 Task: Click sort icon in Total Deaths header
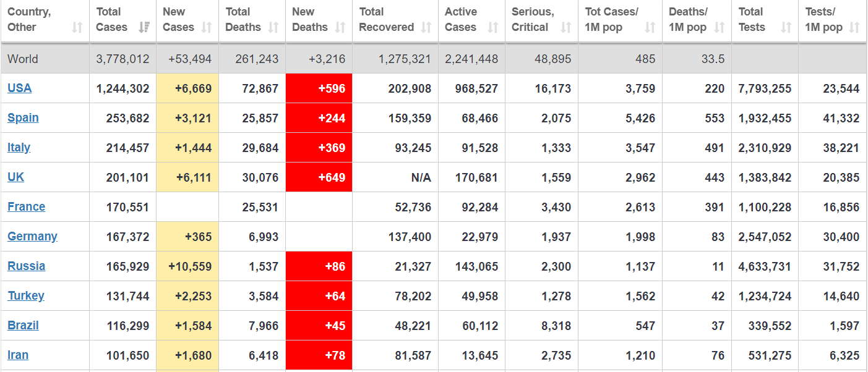click(273, 27)
